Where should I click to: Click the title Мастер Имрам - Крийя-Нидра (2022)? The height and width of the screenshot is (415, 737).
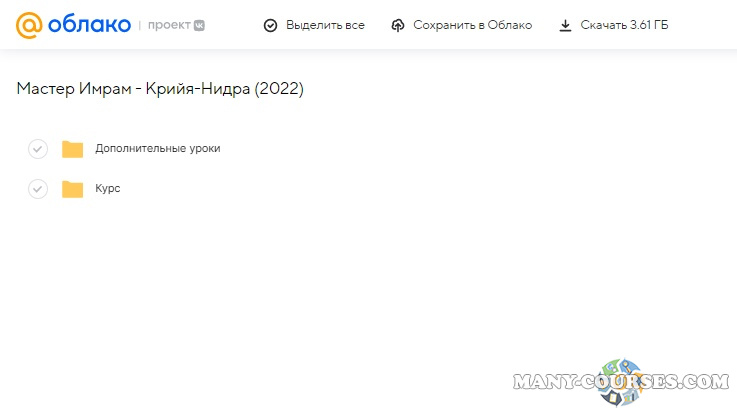click(x=160, y=89)
